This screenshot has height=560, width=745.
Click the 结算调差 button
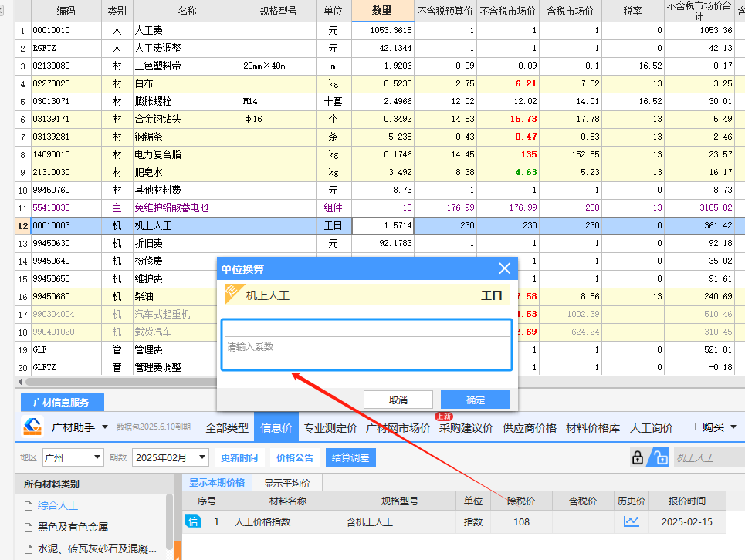[x=350, y=457]
